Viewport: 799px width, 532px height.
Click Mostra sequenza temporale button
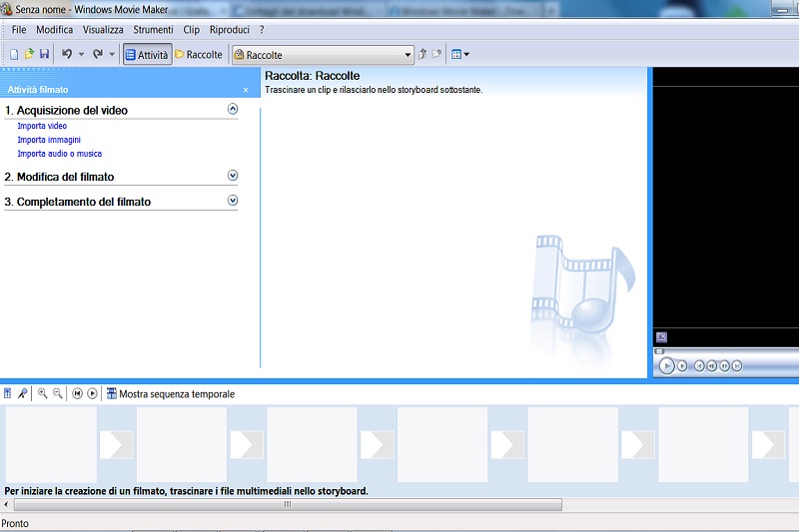pos(171,394)
